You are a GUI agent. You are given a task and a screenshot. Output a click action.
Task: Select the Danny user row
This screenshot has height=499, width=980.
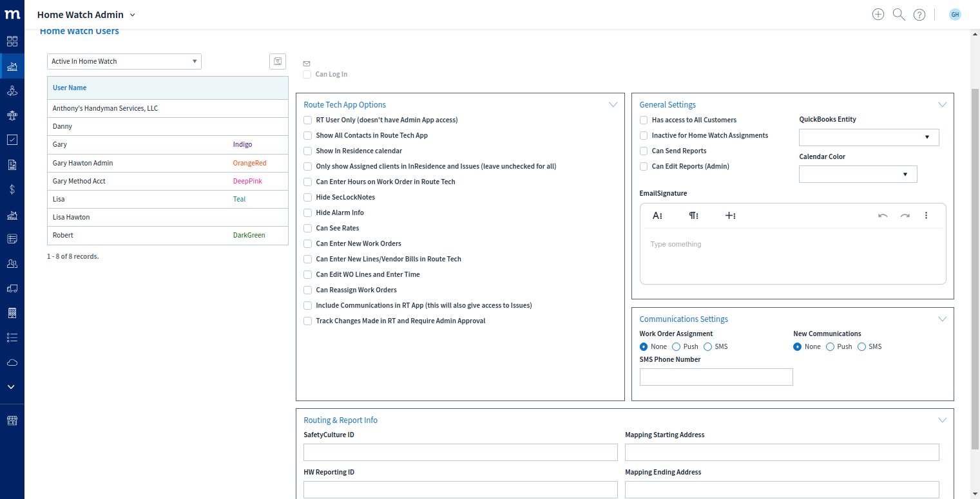(x=168, y=126)
